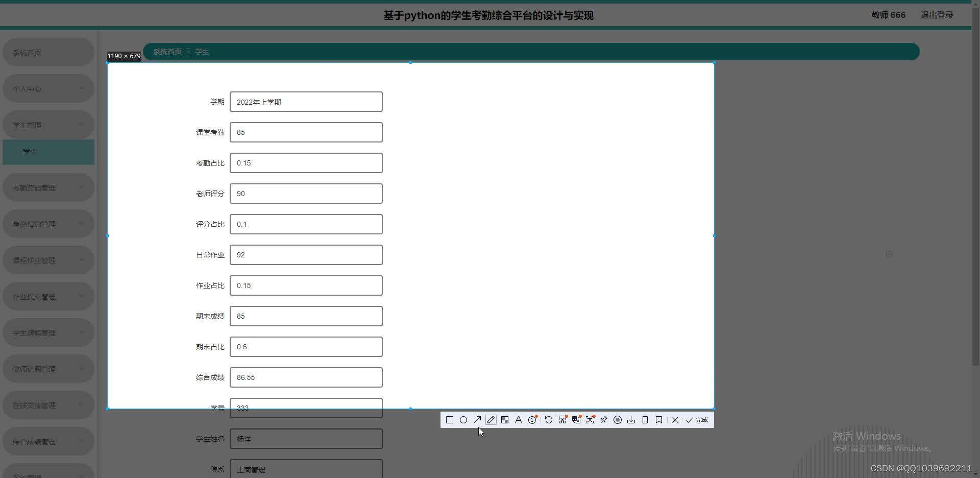Viewport: 980px width, 478px height.
Task: Click the 院系 input field
Action: pos(306,468)
